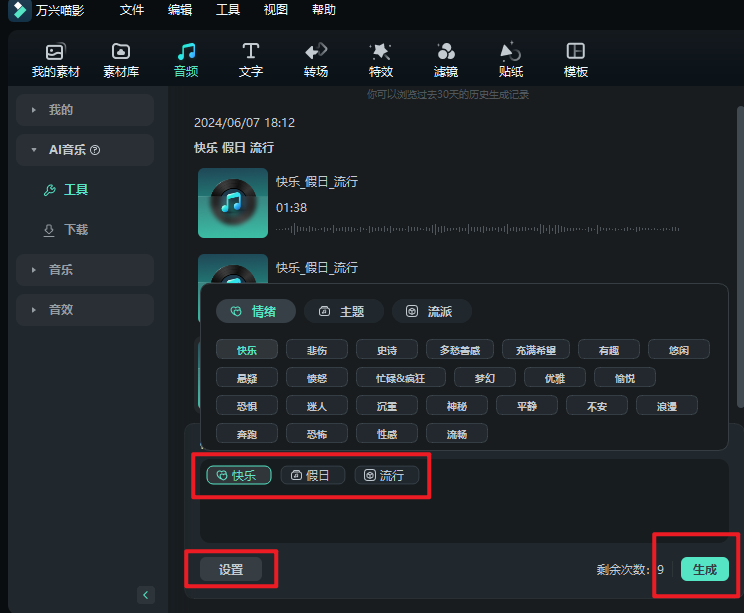This screenshot has height=613, width=744.
Task: Select the 悠闲 mood tag
Action: click(x=679, y=350)
